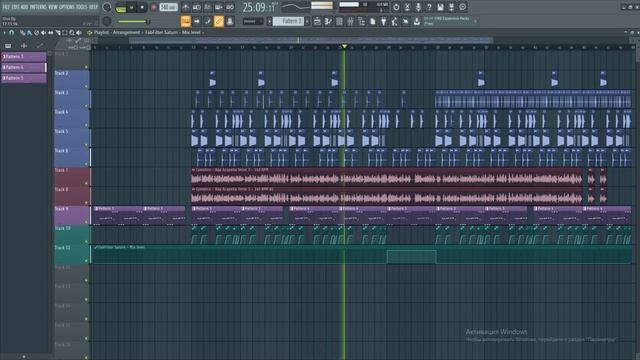Open the browser view icon
The height and width of the screenshot is (360, 640).
tap(361, 22)
